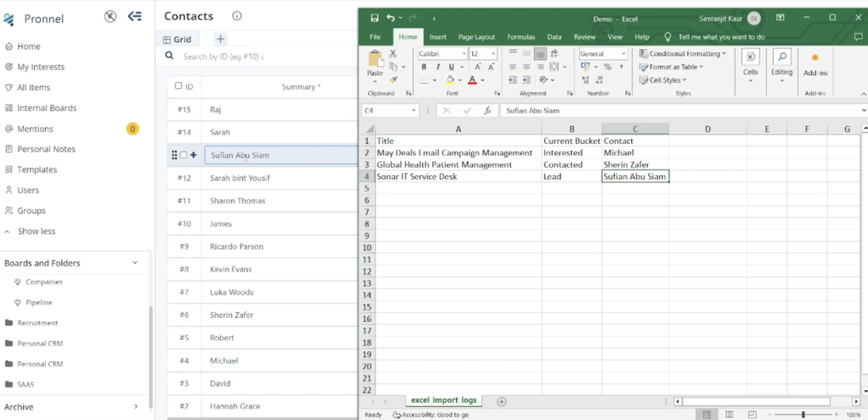Click the search magnifier in Contacts
This screenshot has width=868, height=420.
(169, 56)
